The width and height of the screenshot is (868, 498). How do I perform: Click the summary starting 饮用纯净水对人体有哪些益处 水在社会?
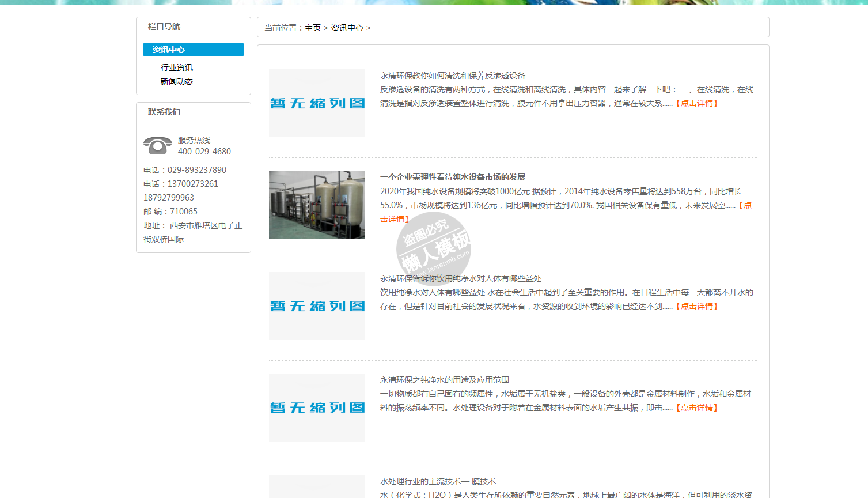pos(567,299)
